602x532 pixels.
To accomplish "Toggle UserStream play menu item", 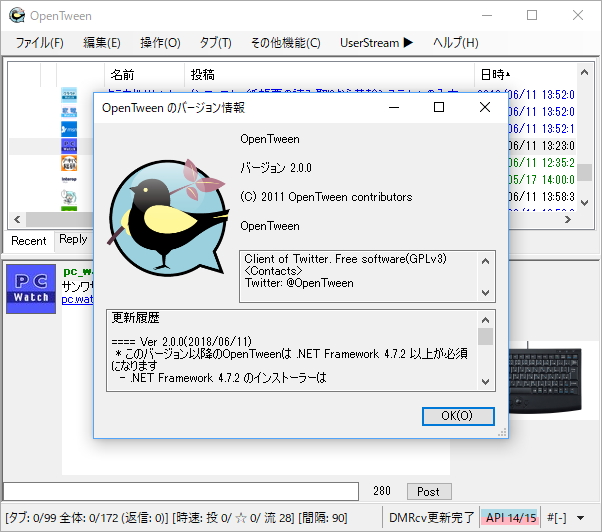I will [376, 43].
